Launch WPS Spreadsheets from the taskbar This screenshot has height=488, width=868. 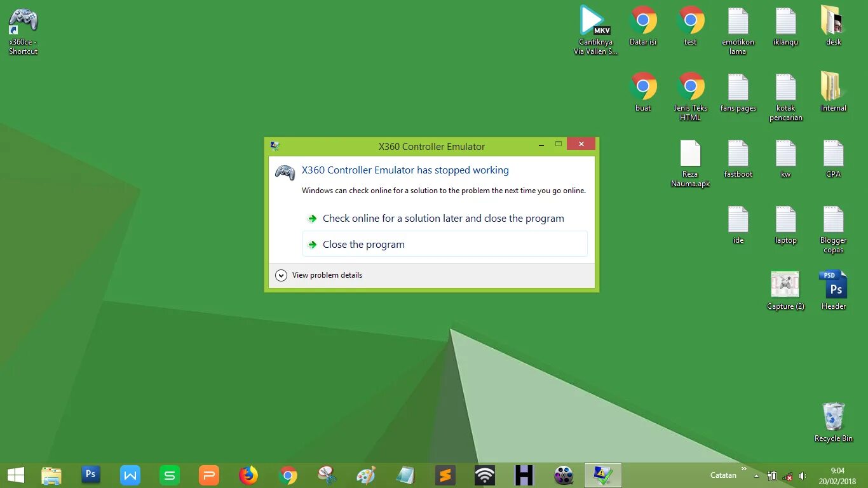(x=170, y=475)
